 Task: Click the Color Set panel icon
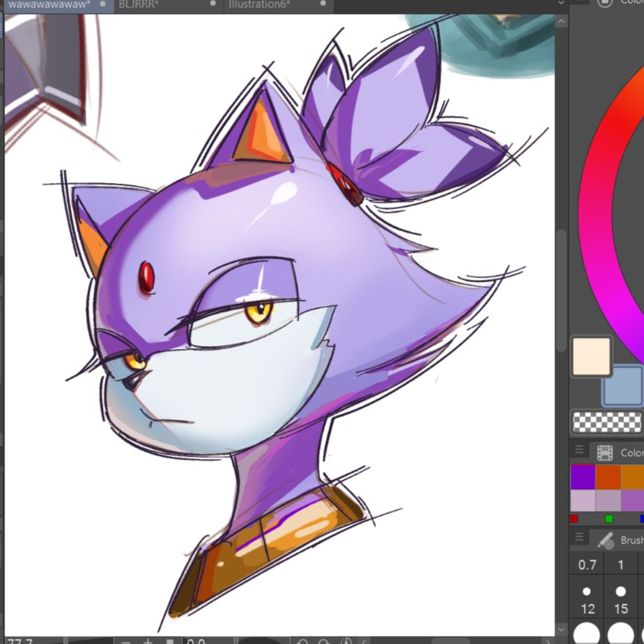coord(605,452)
